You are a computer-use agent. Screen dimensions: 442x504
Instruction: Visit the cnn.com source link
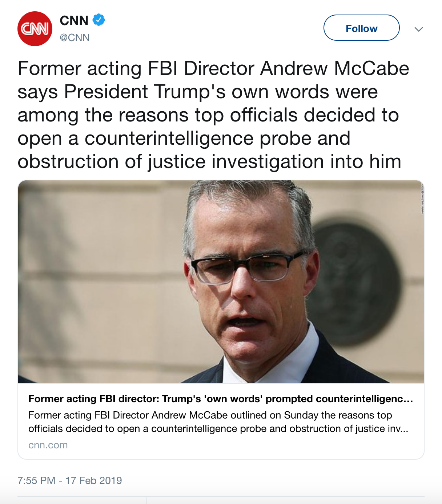tap(48, 445)
